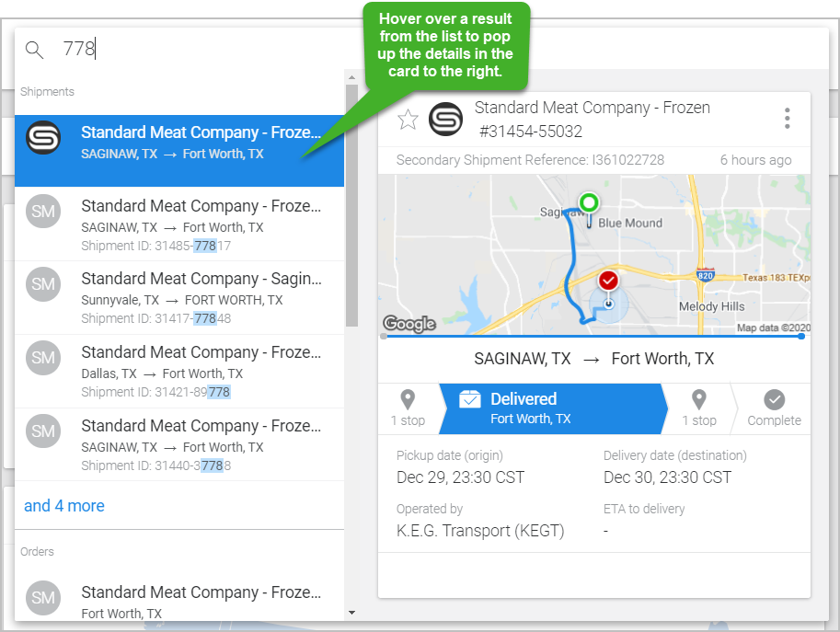Select the Complete status step
840x632 pixels.
point(774,408)
